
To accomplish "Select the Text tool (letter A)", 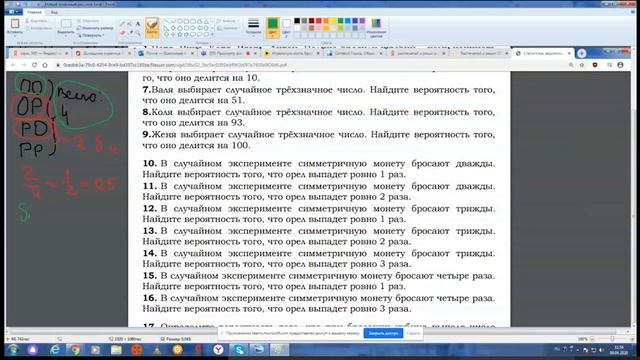I will 138,24.
